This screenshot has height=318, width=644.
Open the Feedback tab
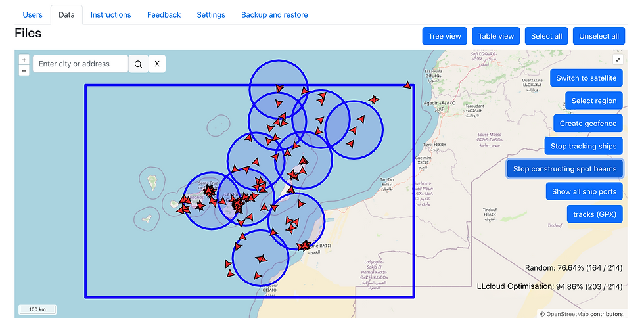point(164,15)
